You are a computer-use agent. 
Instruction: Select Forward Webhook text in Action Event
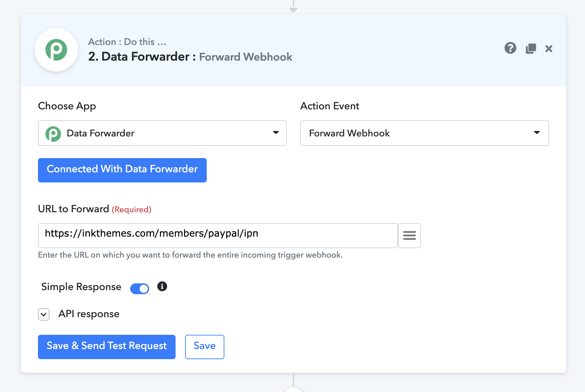click(349, 133)
